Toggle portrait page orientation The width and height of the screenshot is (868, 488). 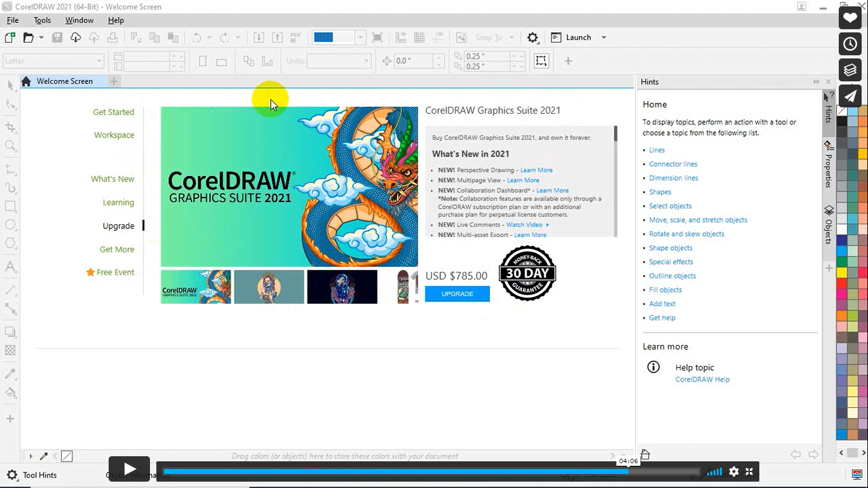click(203, 61)
